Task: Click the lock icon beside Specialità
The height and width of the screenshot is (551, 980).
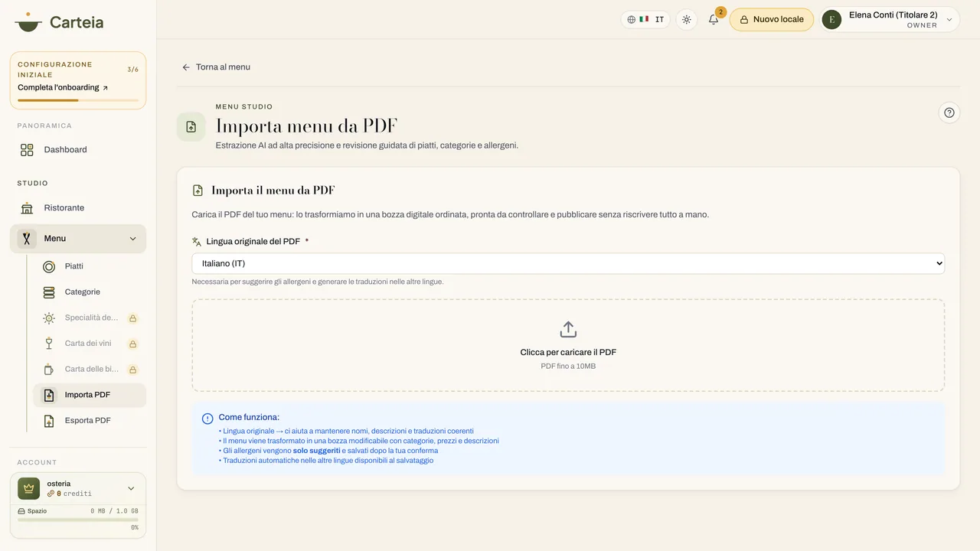Action: (132, 318)
